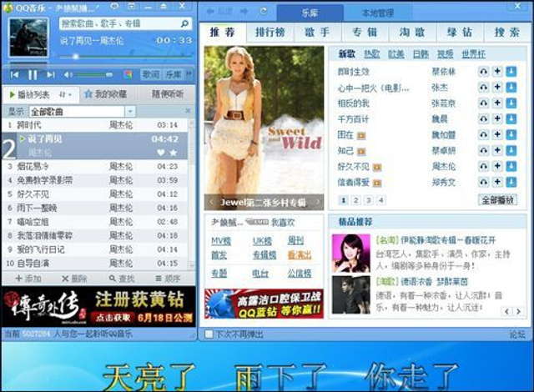The height and width of the screenshot is (392, 534).
Task: Open the 淘歌 tab
Action: coord(412,33)
